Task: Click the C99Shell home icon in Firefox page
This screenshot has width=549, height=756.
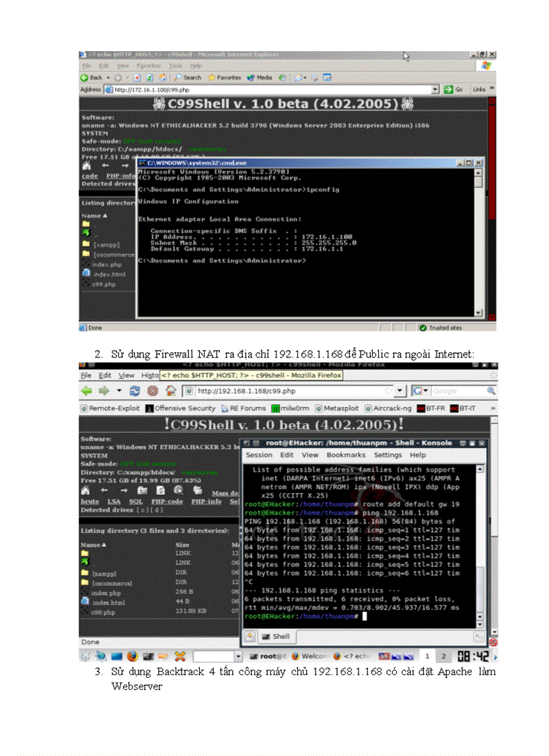Action: [x=85, y=491]
